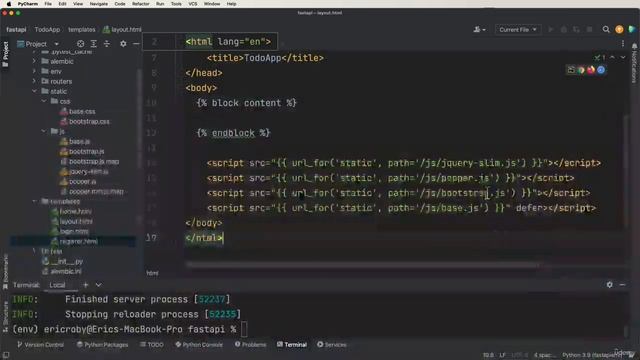The image size is (640, 360).
Task: Open Services tool window
Action: (331, 345)
